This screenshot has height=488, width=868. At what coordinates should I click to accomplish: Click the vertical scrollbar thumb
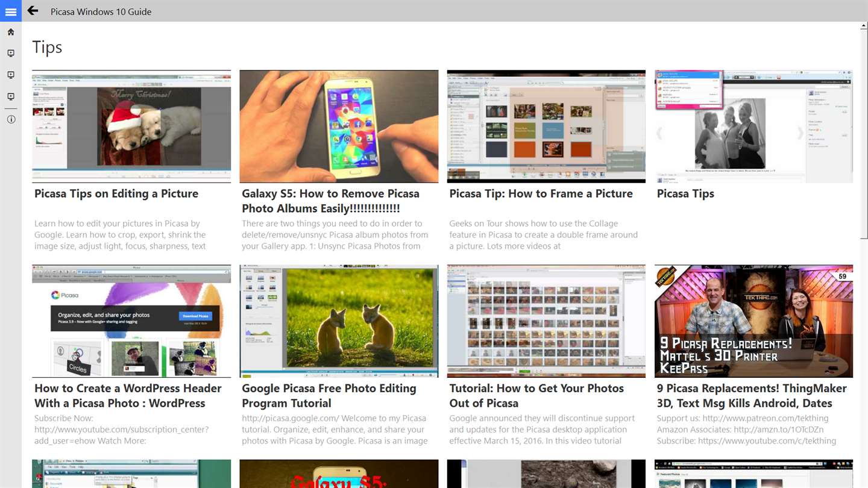coord(863,136)
